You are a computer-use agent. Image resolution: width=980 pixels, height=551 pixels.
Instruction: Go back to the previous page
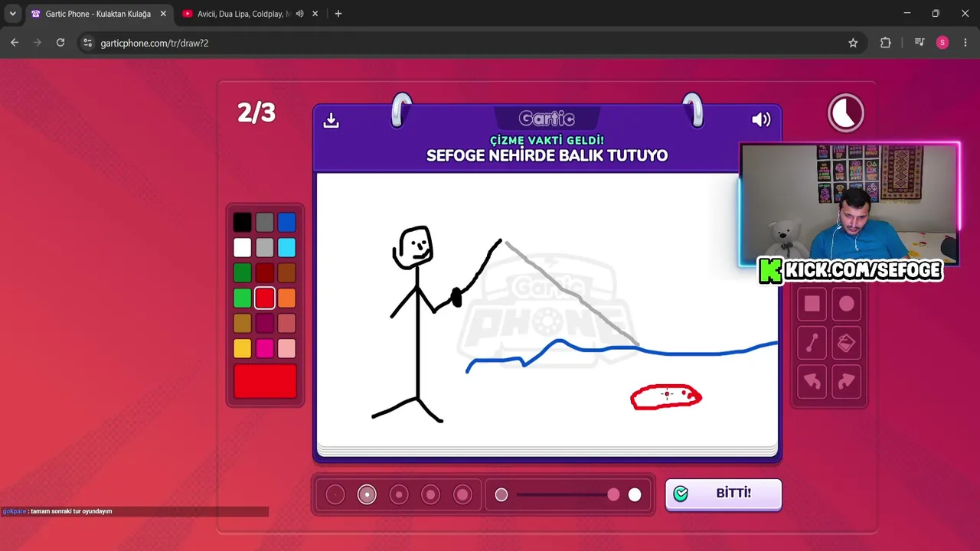(x=15, y=43)
